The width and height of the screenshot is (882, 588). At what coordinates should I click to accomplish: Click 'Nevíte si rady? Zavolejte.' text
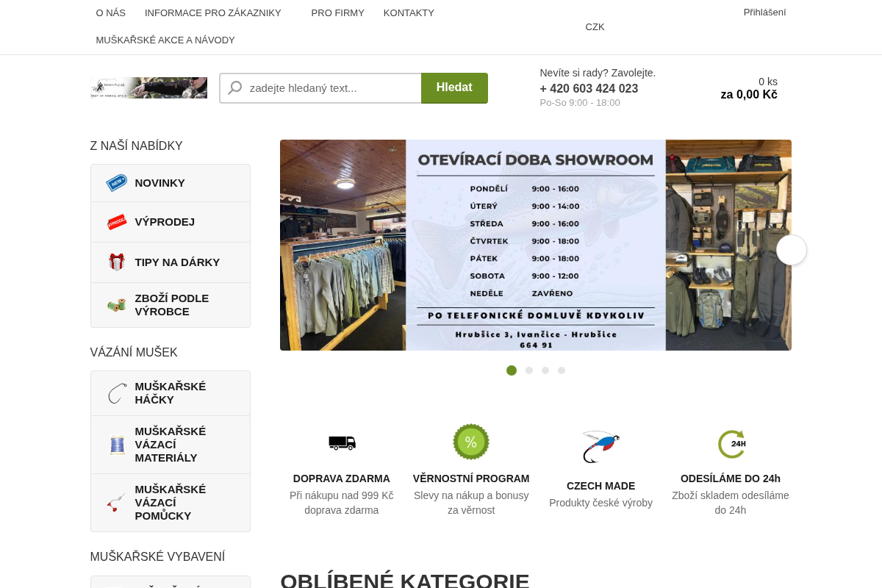598,73
